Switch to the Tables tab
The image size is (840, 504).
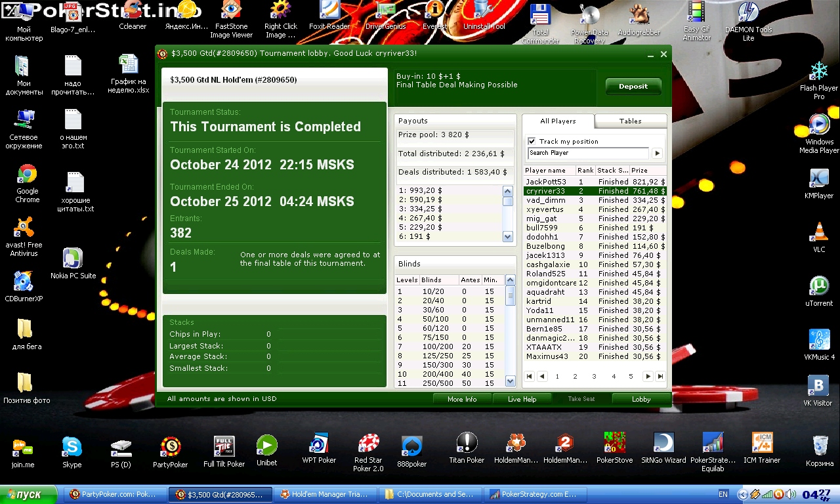coord(631,121)
